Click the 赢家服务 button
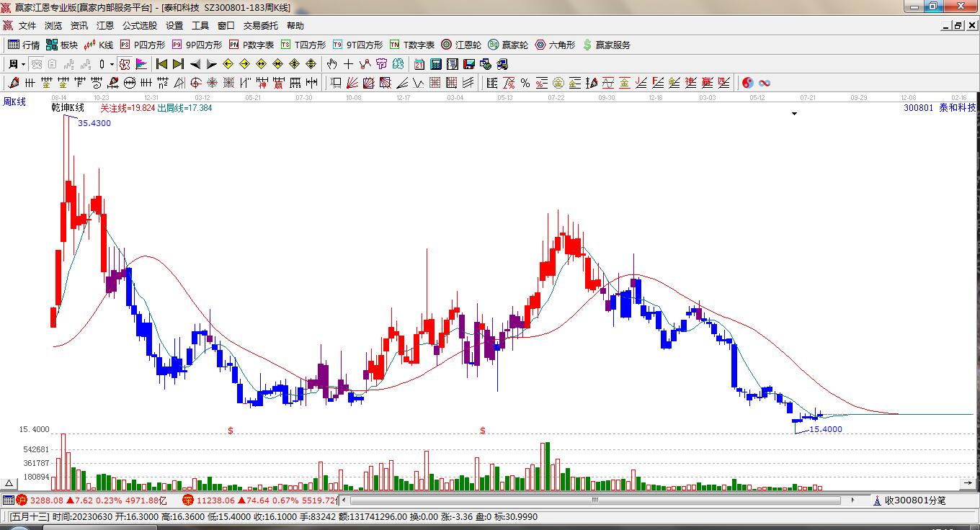The image size is (980, 530). [606, 45]
